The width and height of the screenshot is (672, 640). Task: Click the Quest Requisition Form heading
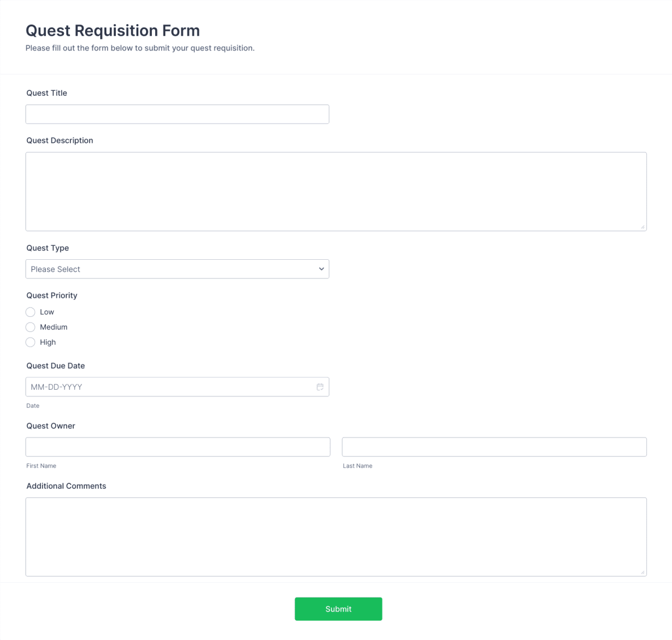click(x=112, y=30)
